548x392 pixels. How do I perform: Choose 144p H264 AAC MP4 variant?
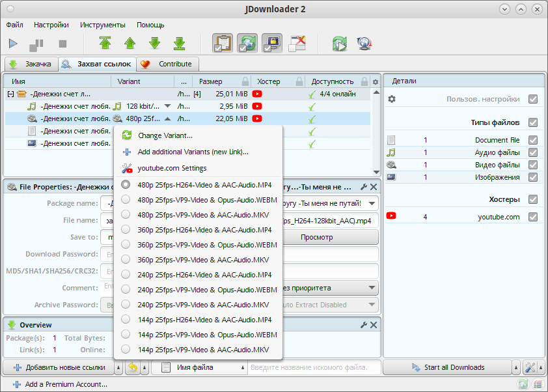198,320
